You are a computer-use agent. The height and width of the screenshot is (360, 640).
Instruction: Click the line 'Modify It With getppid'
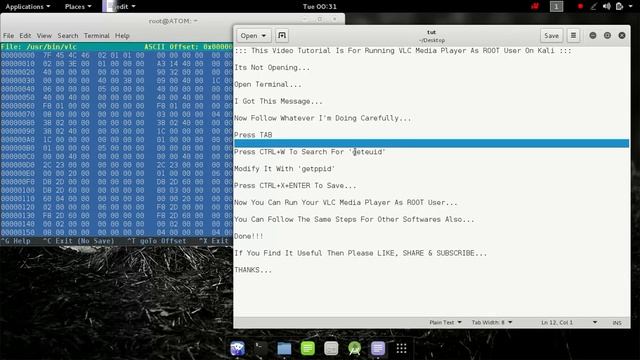pos(284,169)
